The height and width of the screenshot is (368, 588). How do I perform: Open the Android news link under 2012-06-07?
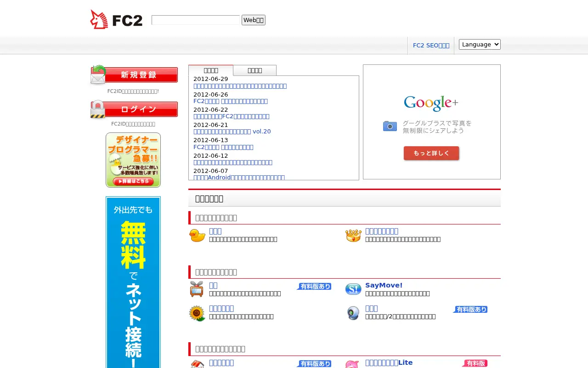239,177
